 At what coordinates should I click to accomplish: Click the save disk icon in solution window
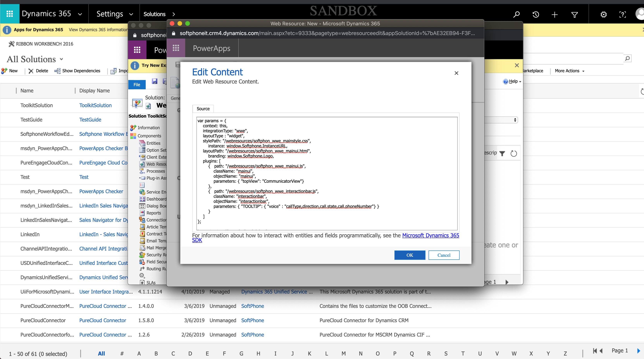[154, 81]
